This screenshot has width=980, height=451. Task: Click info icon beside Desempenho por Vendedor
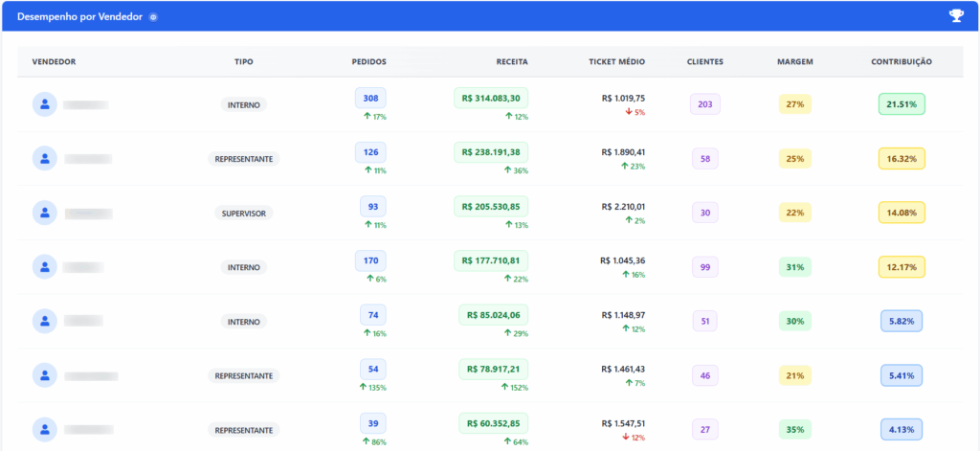pos(153,17)
